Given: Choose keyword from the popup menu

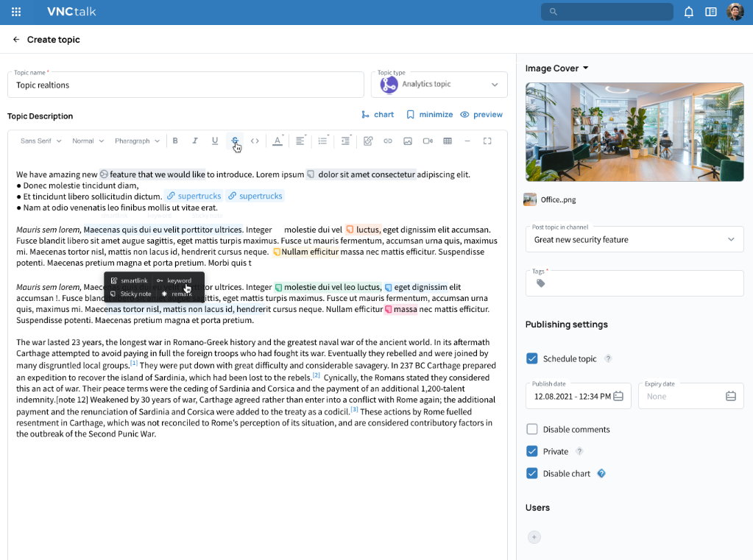Looking at the screenshot, I should coord(174,280).
